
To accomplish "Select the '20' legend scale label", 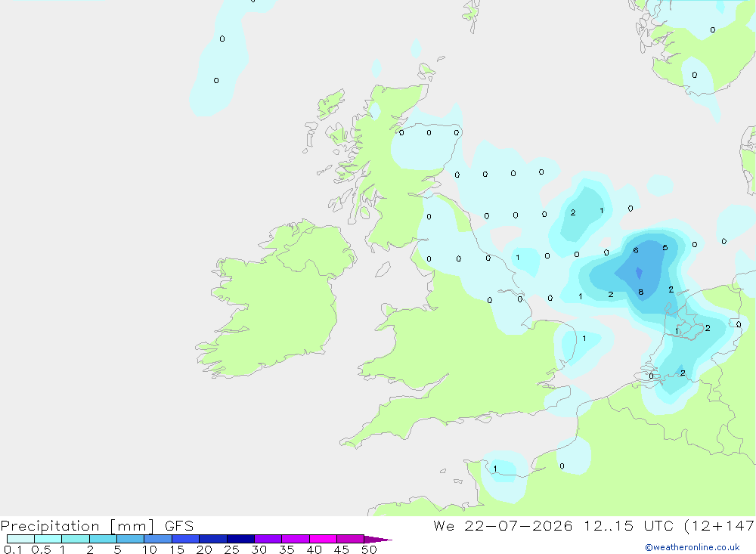I will (204, 549).
